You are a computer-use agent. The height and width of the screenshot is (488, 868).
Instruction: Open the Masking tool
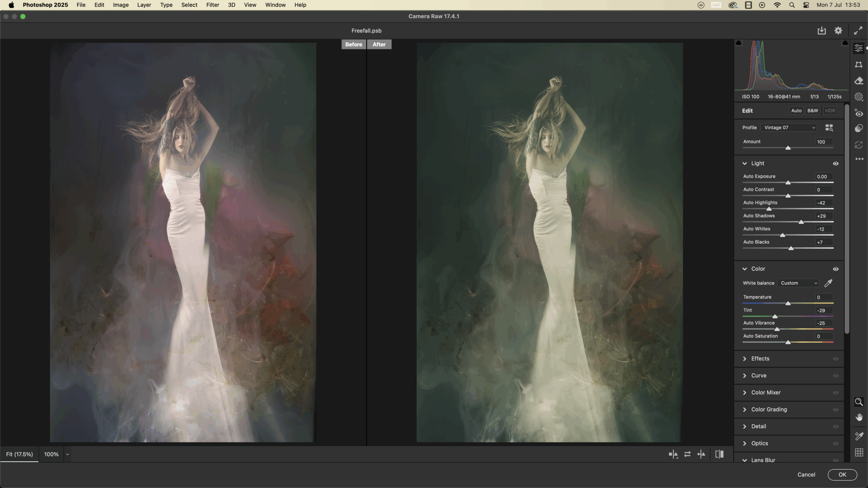[859, 97]
